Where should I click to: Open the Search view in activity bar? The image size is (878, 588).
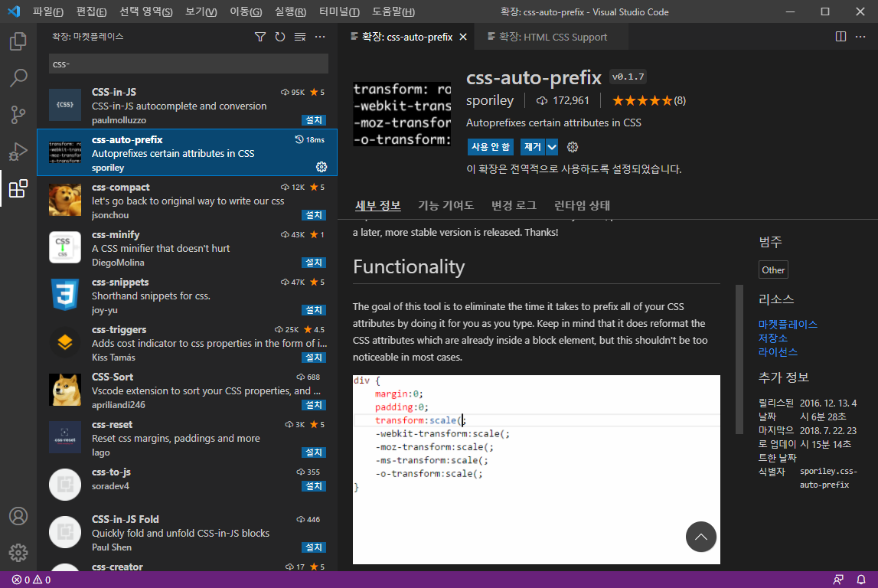18,78
